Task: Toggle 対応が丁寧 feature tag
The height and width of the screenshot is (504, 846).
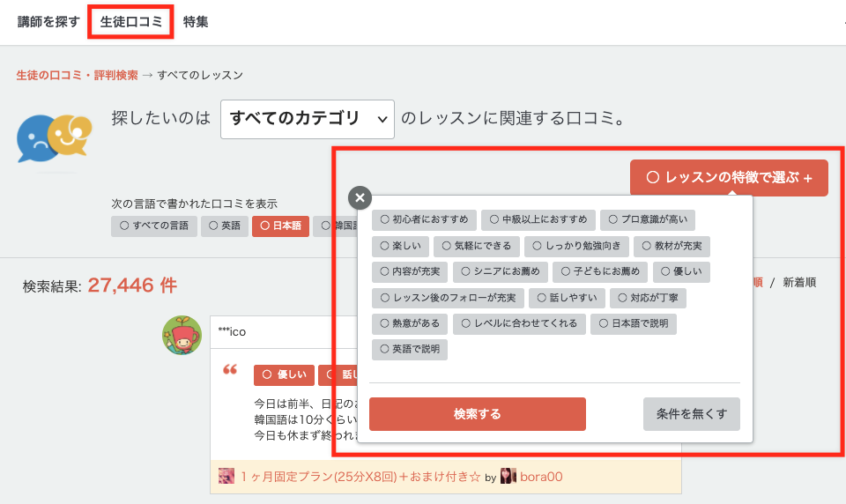Action: [x=648, y=299]
